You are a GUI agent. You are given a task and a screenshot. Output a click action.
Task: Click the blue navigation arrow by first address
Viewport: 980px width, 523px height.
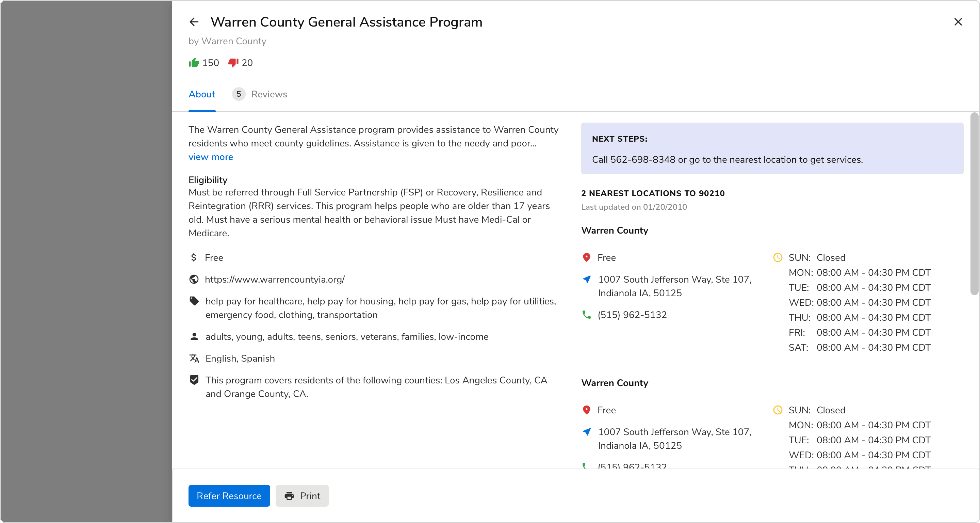(x=587, y=280)
